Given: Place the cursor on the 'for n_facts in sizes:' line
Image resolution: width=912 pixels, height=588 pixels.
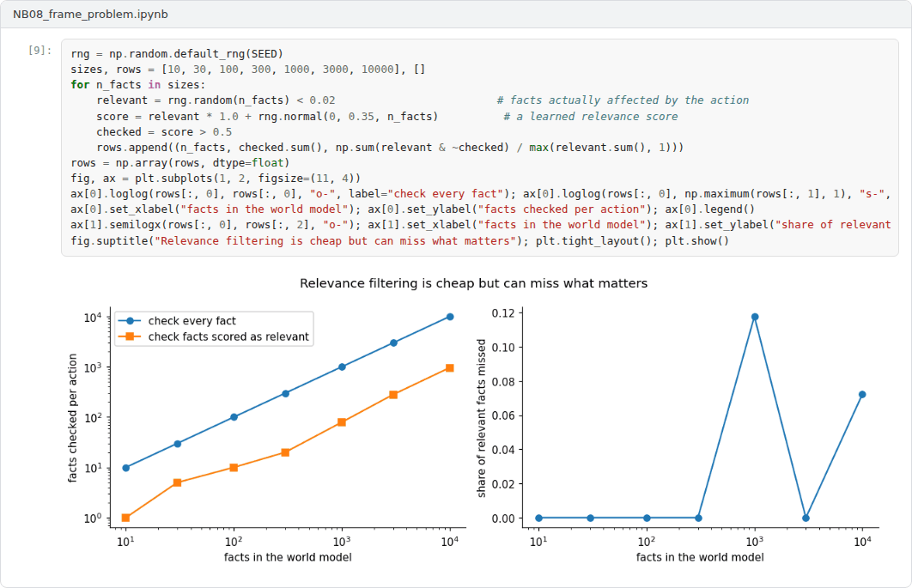Looking at the screenshot, I should coord(138,85).
